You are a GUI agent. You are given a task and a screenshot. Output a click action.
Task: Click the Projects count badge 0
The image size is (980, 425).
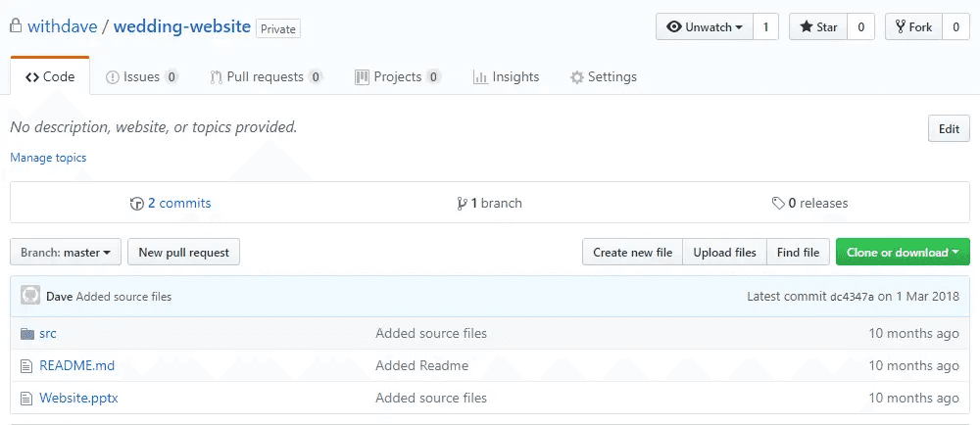[434, 77]
